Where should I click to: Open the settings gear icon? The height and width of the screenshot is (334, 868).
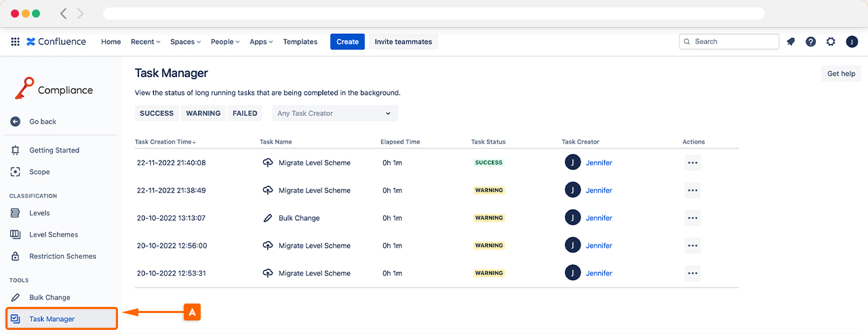pyautogui.click(x=831, y=41)
